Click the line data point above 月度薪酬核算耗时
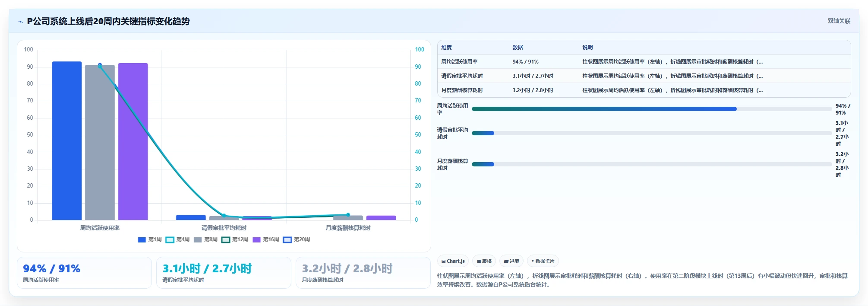Viewport: 868px width, 306px height. pos(348,215)
